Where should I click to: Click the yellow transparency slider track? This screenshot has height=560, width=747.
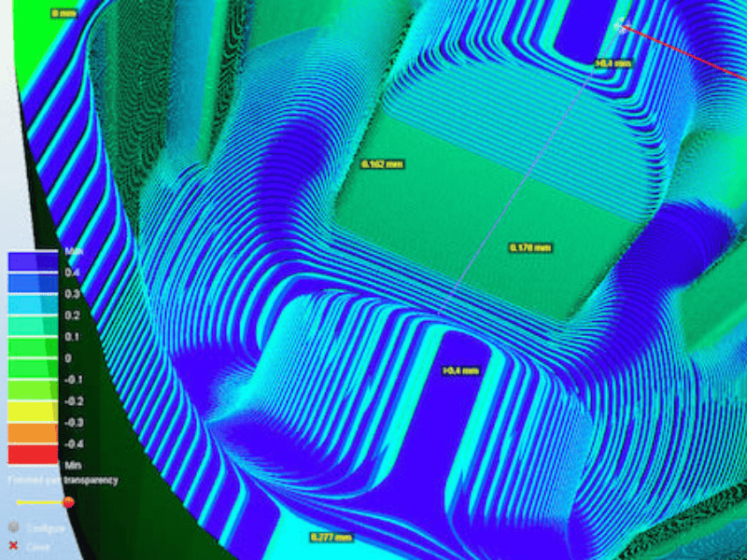(39, 502)
